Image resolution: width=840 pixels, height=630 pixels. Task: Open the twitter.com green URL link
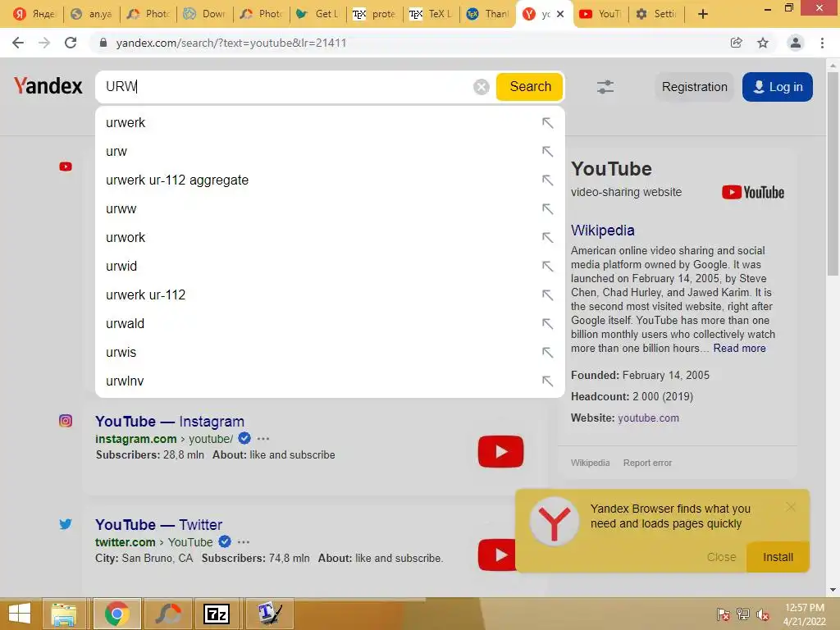[126, 542]
